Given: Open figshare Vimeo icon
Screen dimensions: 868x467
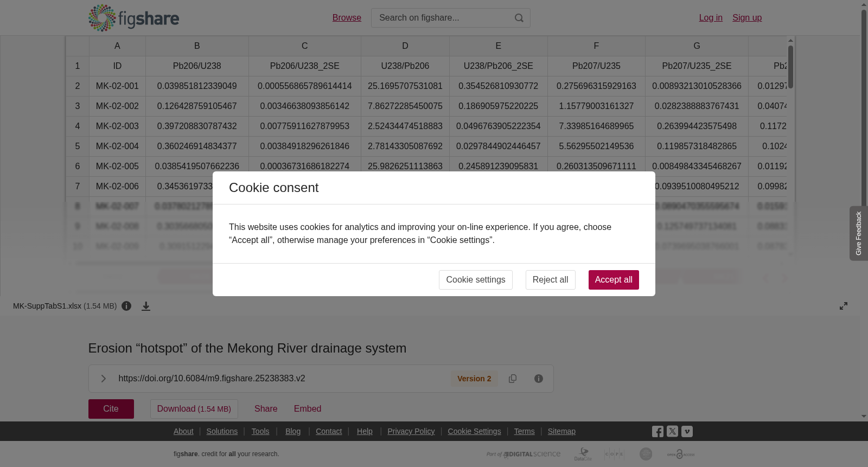Looking at the screenshot, I should click(687, 432).
